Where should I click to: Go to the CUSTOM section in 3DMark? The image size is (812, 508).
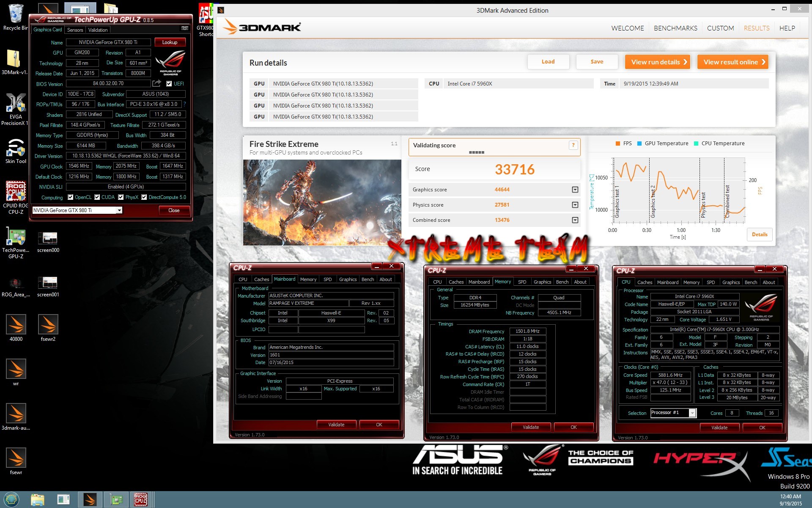(720, 28)
